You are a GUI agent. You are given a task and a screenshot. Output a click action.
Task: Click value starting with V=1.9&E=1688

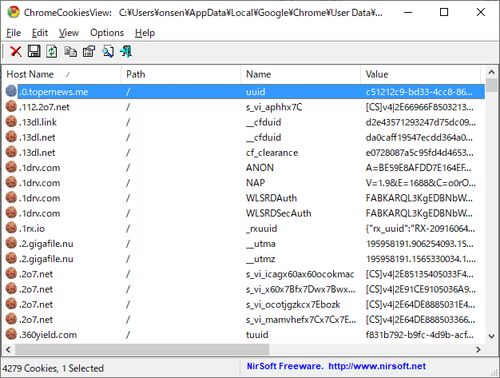coord(420,183)
